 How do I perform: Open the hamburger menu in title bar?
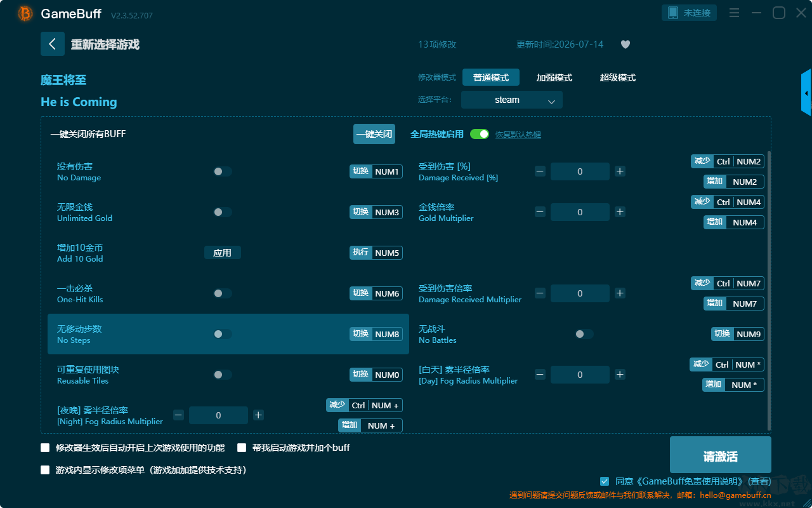click(x=734, y=13)
